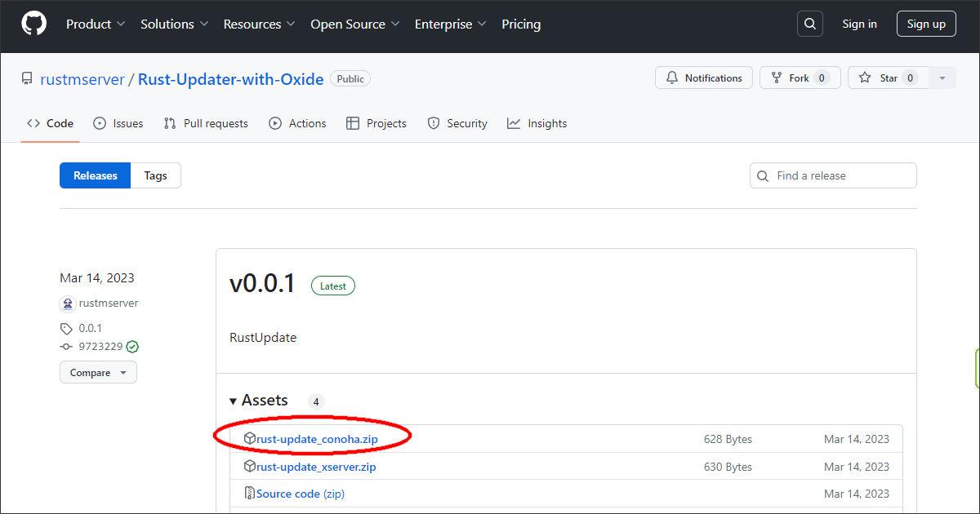Click the Latest label badge

(333, 286)
